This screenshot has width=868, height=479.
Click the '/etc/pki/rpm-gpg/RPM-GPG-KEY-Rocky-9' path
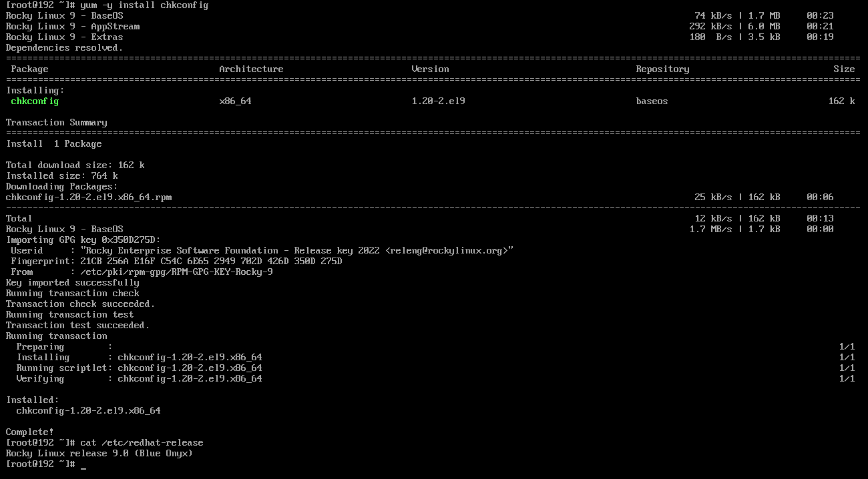click(176, 272)
